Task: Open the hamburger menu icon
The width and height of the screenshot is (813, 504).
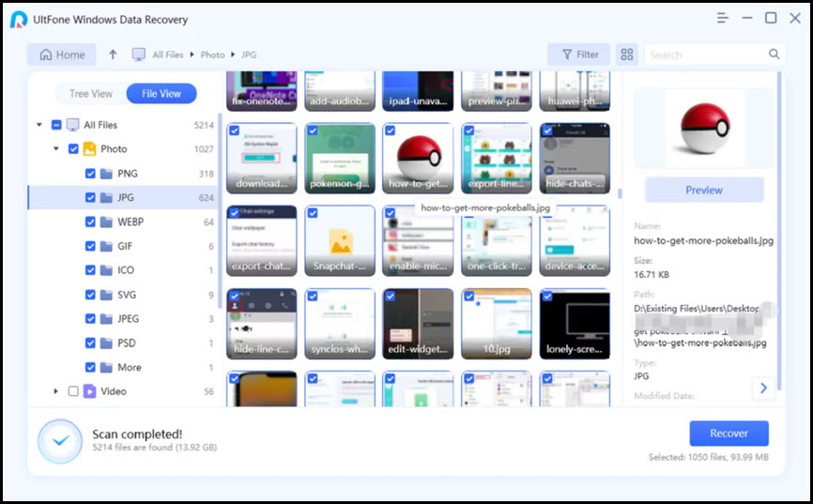Action: click(722, 18)
